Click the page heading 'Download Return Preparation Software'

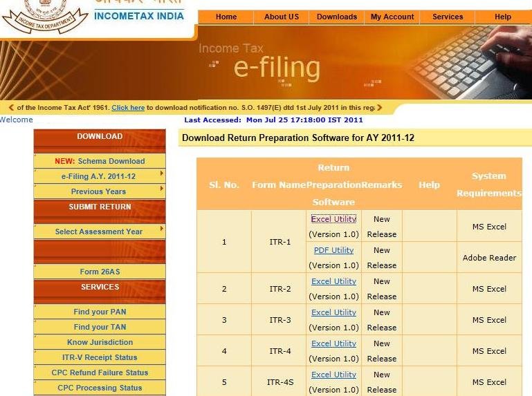click(x=298, y=138)
